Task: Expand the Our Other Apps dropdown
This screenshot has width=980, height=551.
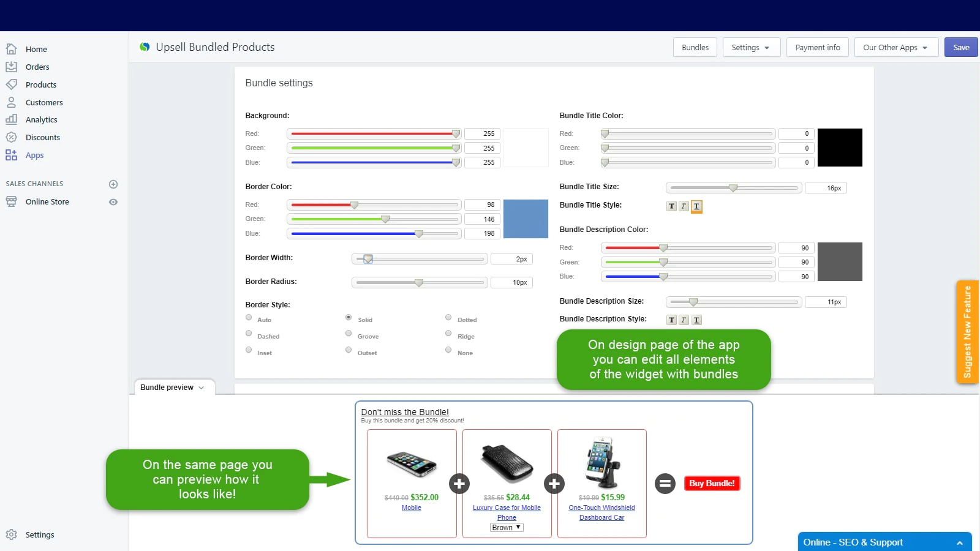Action: click(x=895, y=48)
